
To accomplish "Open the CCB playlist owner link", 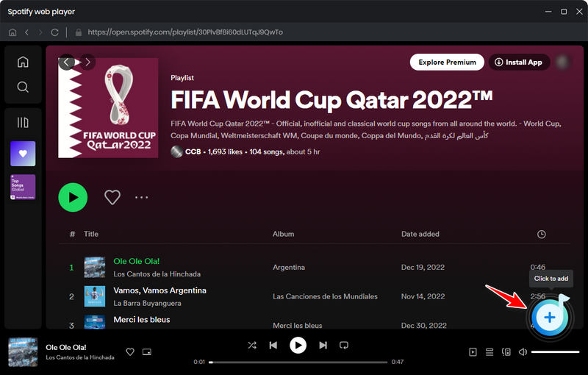I will (193, 152).
